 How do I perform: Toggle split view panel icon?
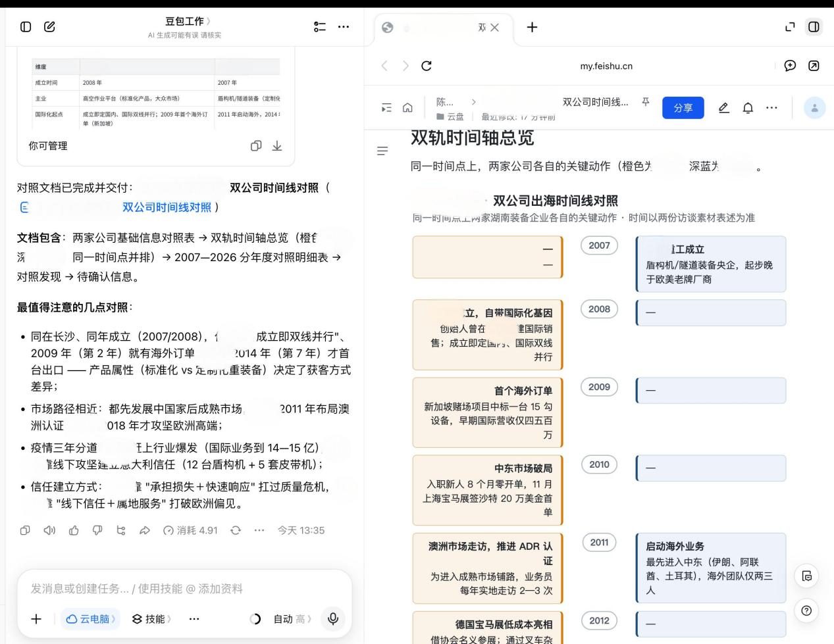[x=814, y=27]
